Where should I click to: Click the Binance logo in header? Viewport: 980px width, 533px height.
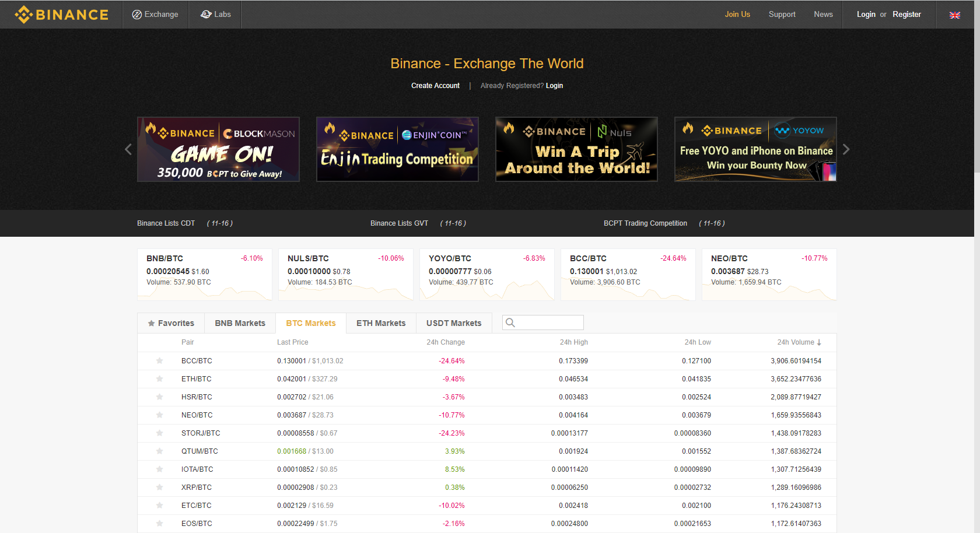pyautogui.click(x=61, y=15)
